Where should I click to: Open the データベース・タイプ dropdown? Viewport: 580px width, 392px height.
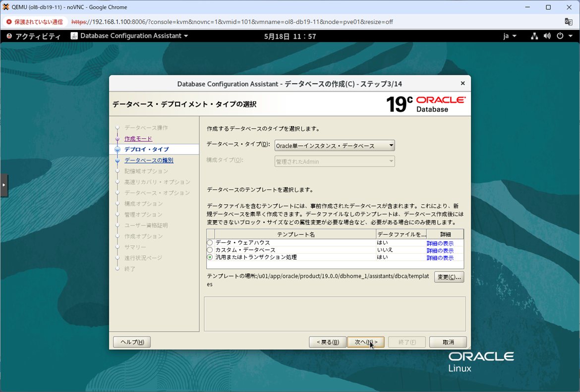coord(335,145)
